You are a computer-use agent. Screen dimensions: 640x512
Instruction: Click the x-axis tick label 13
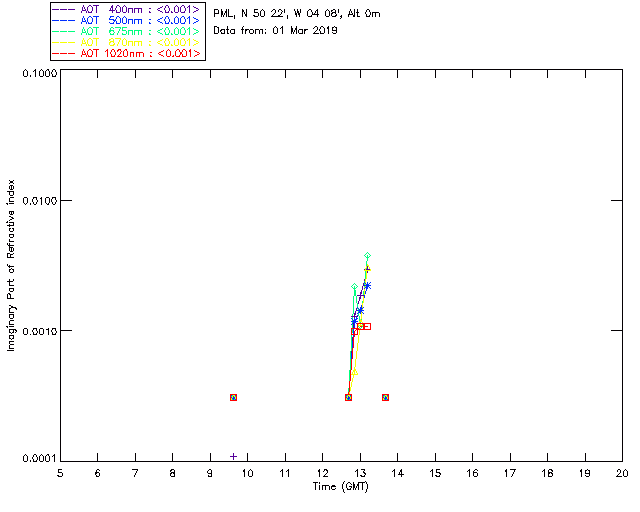tap(360, 474)
